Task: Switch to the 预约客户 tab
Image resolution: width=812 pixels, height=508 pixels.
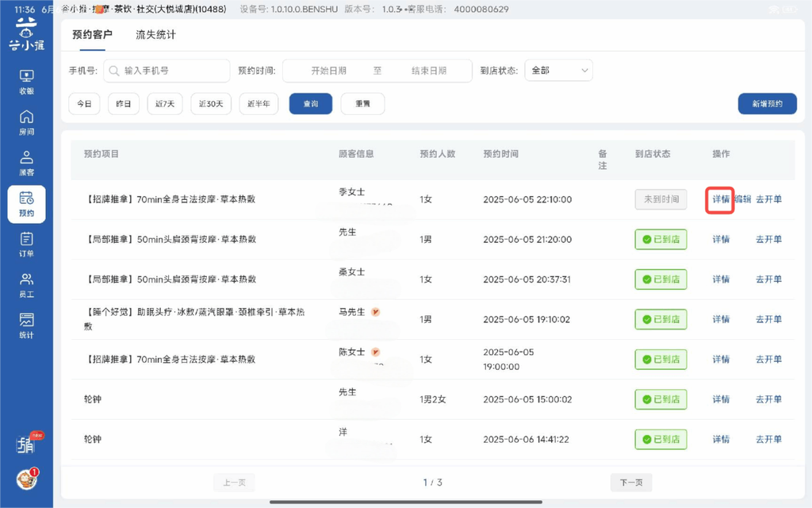Action: [x=92, y=35]
